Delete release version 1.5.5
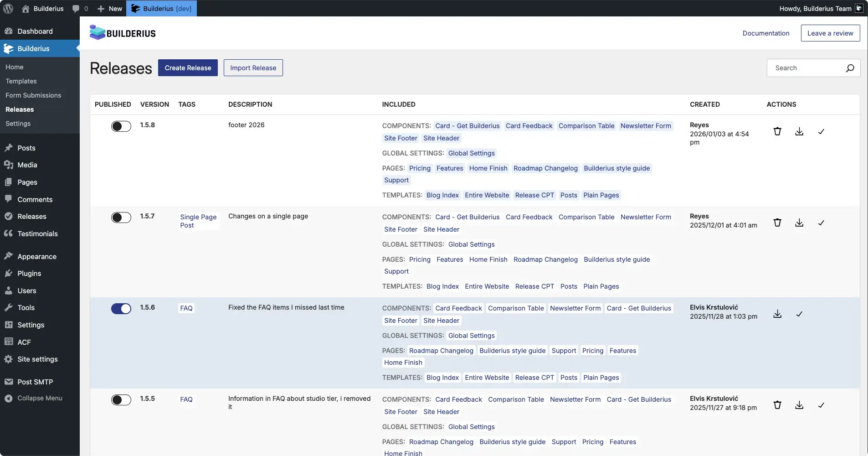 (x=777, y=405)
